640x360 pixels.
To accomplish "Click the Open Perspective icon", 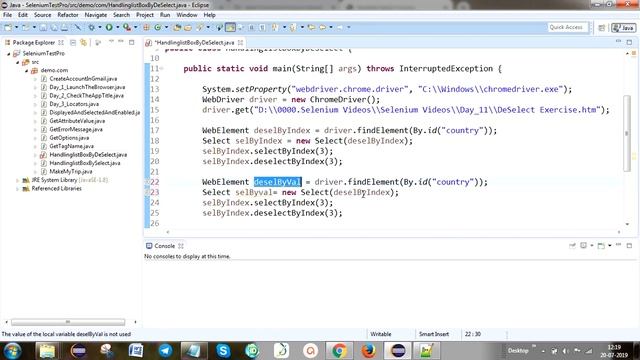I will pyautogui.click(x=602, y=28).
